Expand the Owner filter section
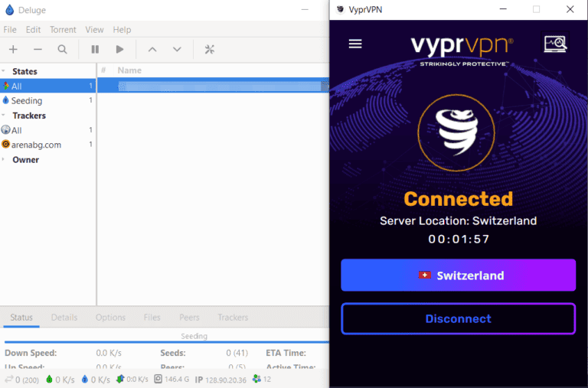 point(3,159)
